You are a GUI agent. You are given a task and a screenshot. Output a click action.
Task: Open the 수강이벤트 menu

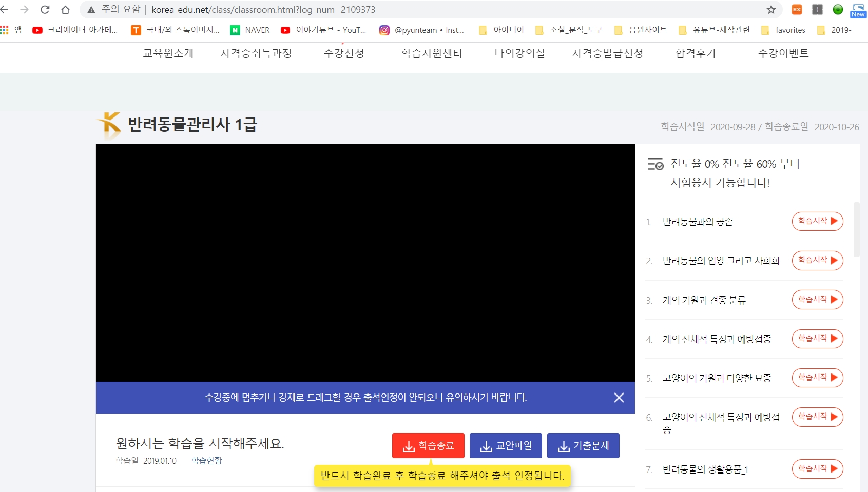(783, 53)
